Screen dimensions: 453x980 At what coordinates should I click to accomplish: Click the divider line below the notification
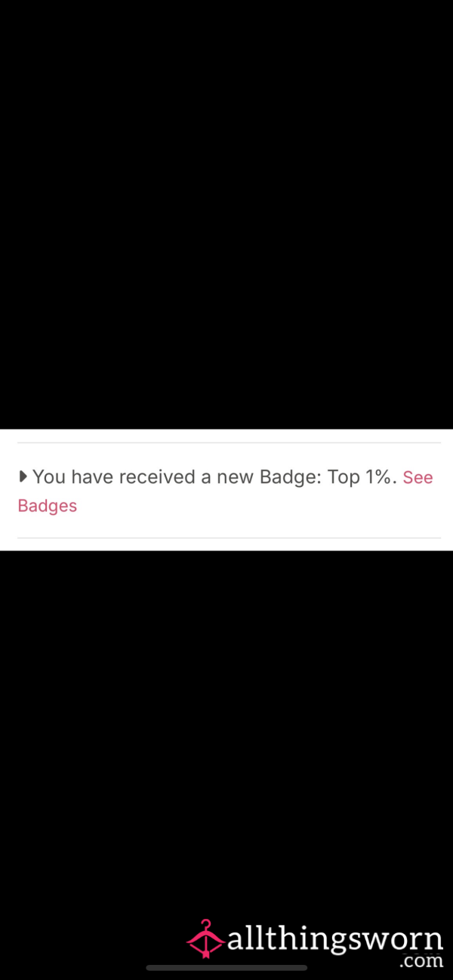point(229,538)
